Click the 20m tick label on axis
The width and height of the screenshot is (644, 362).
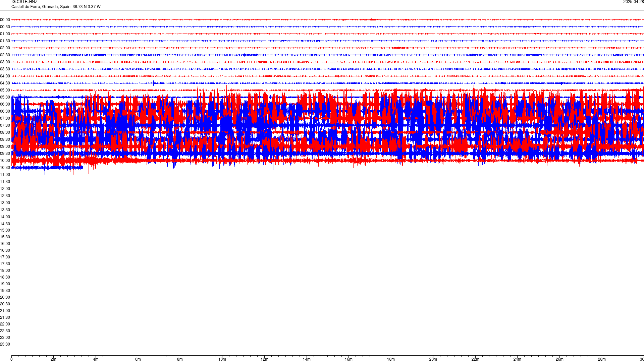pyautogui.click(x=433, y=359)
